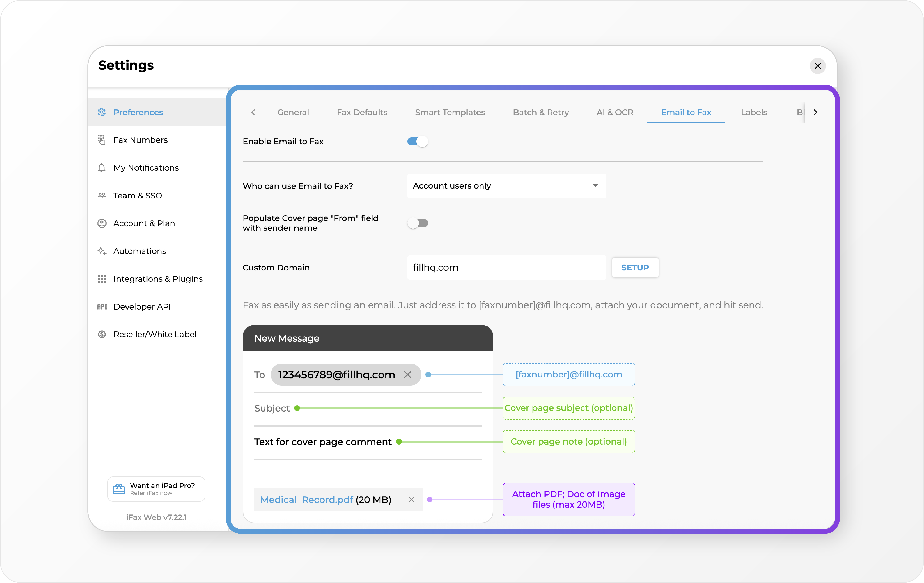Viewport: 924px width, 583px height.
Task: Open Integrations & Plugins grid icon
Action: 102,279
